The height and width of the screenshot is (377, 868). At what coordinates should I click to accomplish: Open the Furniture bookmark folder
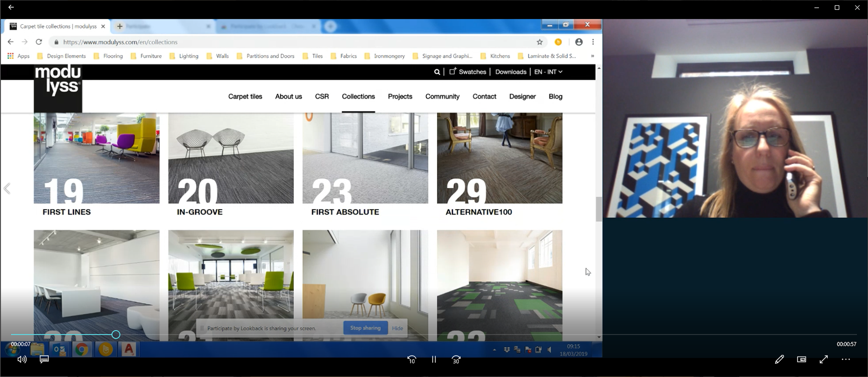[x=146, y=56]
